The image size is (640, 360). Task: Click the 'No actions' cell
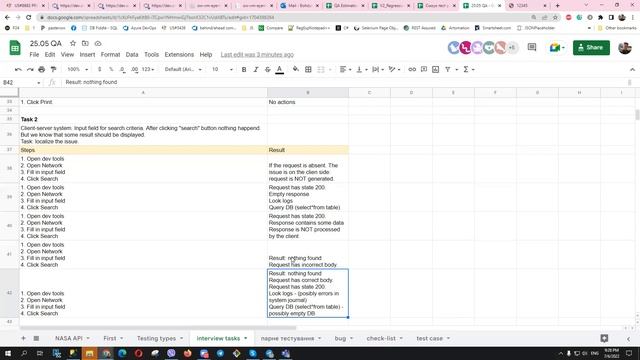(308, 102)
